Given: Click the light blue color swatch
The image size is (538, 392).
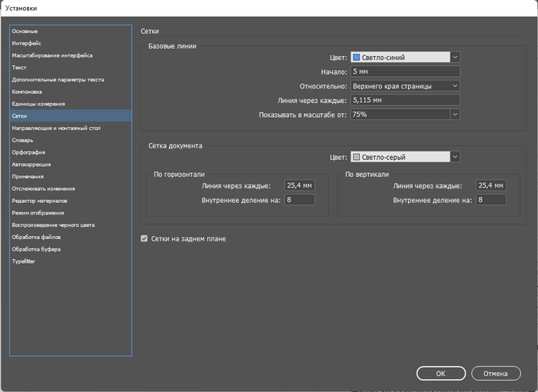Looking at the screenshot, I should [356, 57].
